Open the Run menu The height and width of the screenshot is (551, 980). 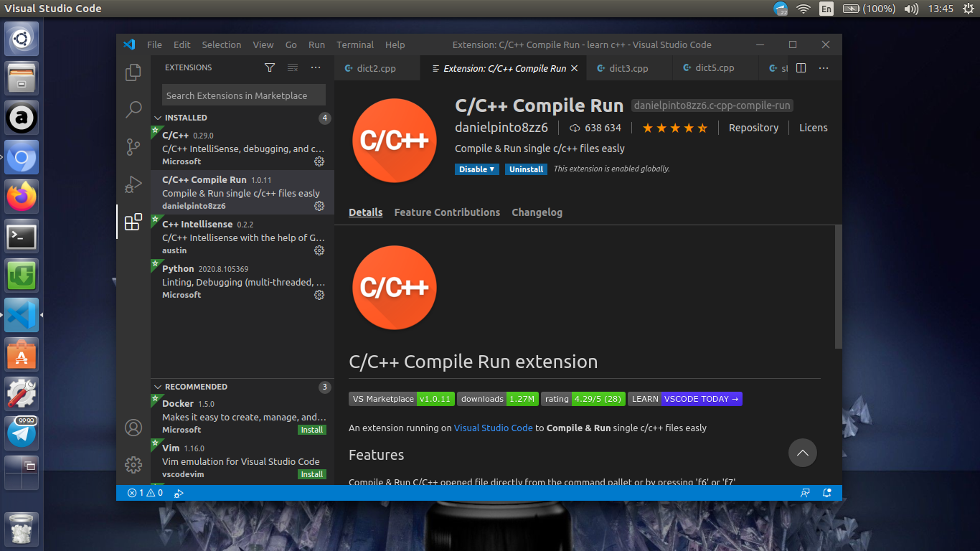point(316,44)
